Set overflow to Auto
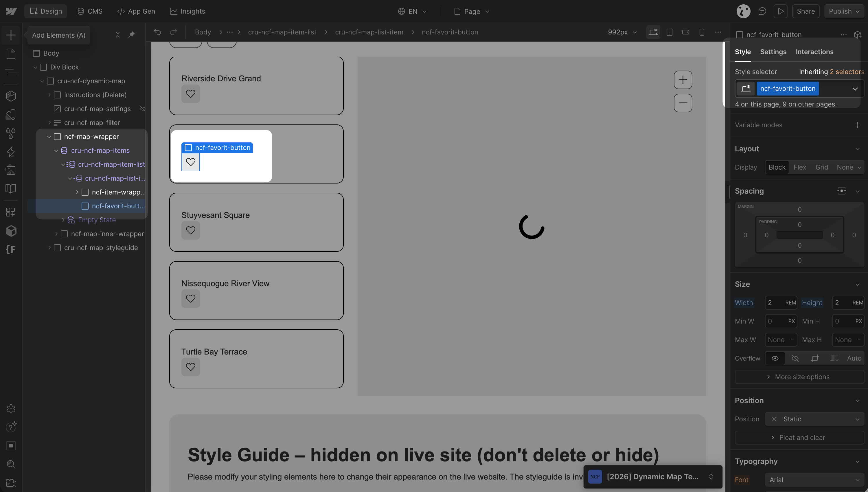868x492 pixels. [x=854, y=358]
